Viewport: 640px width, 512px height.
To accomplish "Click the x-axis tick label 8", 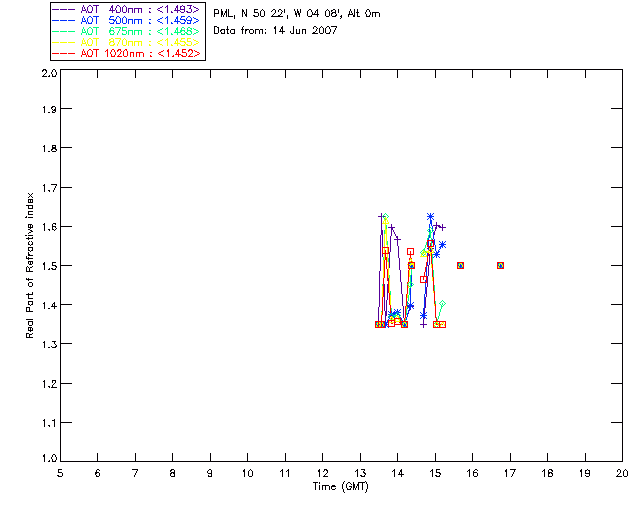I will 173,473.
